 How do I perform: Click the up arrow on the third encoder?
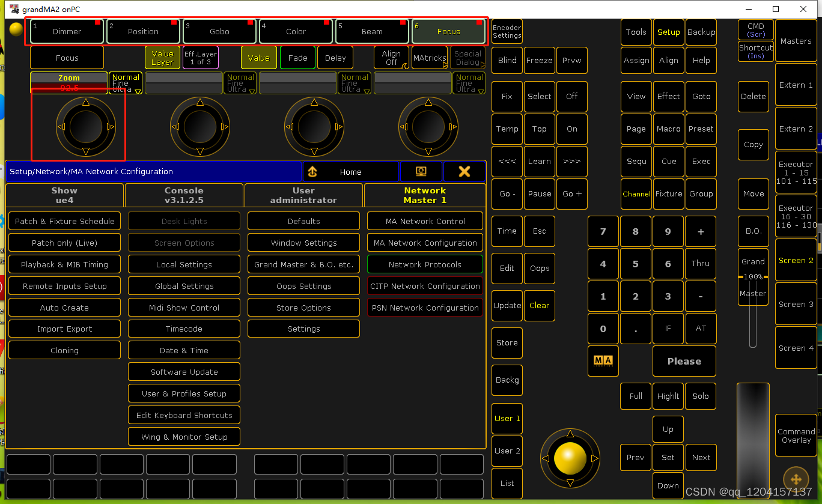(x=314, y=102)
